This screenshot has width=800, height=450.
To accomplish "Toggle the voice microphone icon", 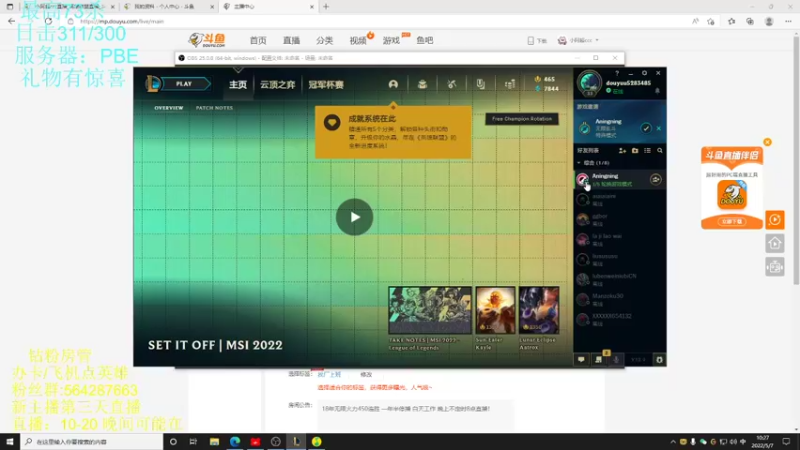I will click(x=616, y=360).
